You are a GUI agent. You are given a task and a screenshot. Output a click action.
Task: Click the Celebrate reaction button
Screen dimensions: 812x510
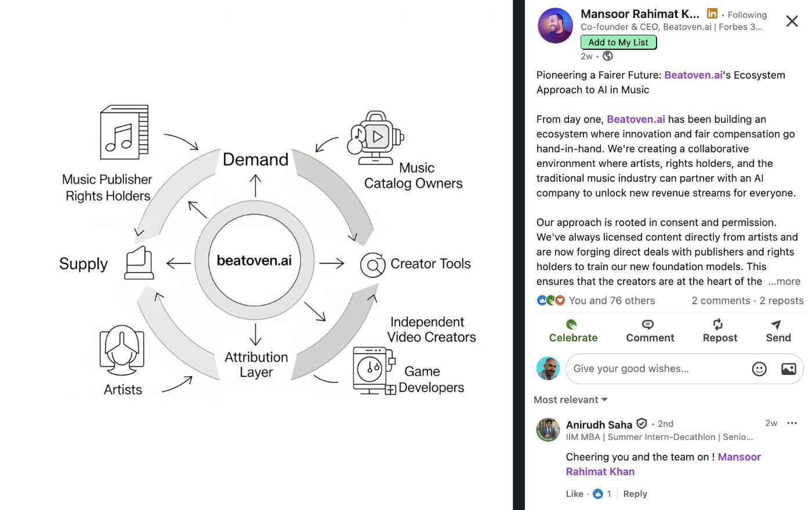[x=572, y=331]
